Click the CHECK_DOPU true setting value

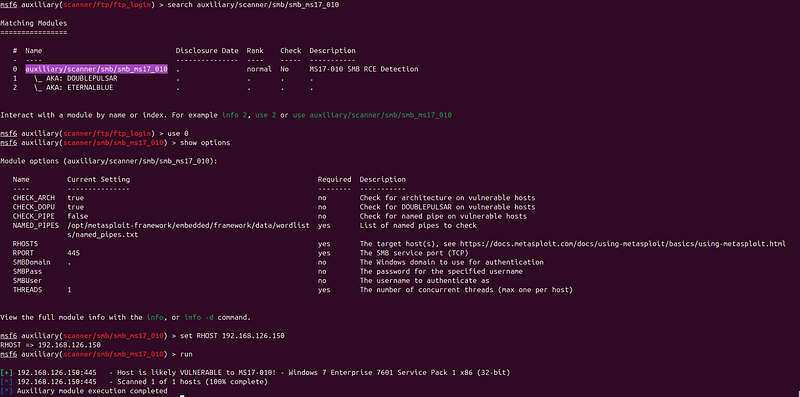click(x=76, y=207)
